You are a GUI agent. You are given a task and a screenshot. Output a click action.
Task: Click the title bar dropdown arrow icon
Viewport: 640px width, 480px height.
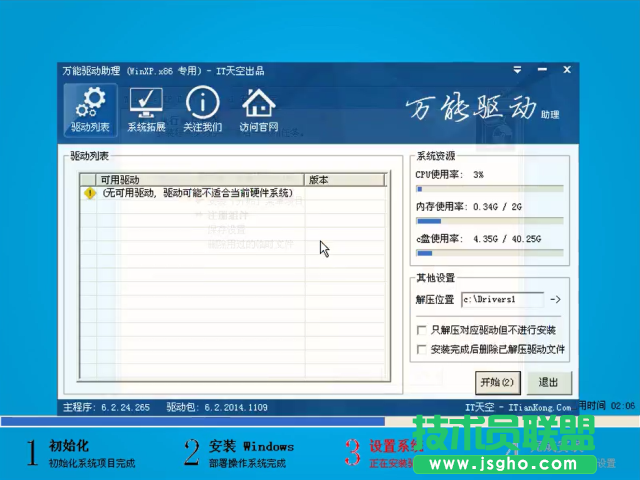coord(518,71)
